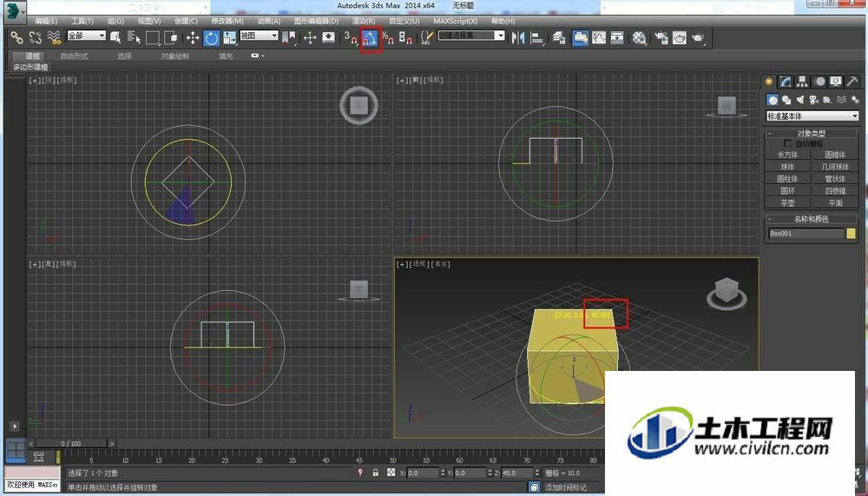The width and height of the screenshot is (868, 496).
Task: Click the 长方体 box button
Action: (x=788, y=155)
